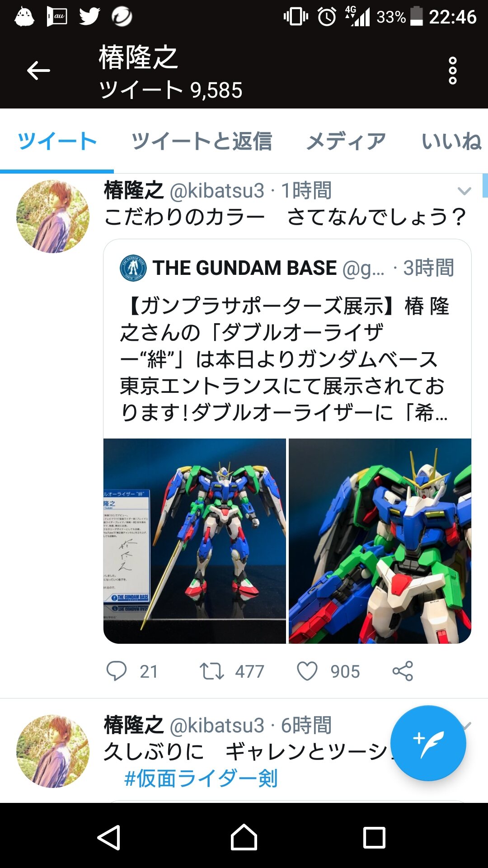Open THE GUNDAM BASE quoted tweet text

[285, 359]
